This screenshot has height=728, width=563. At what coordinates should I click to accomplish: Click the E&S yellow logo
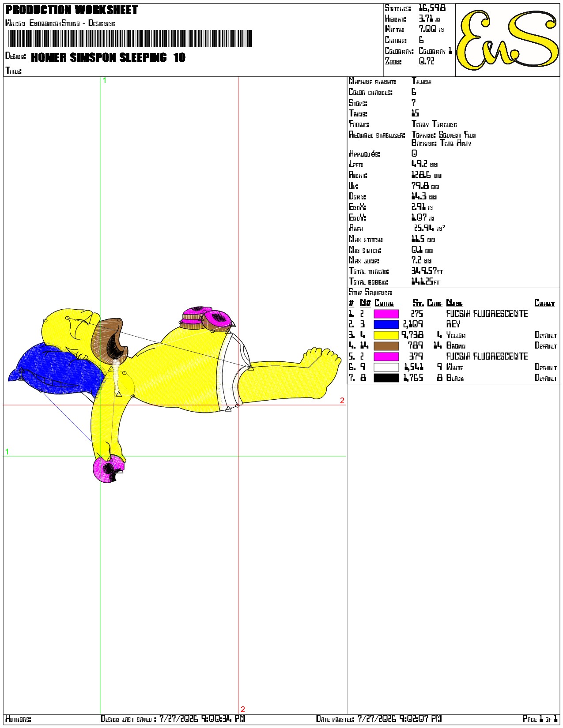click(507, 40)
